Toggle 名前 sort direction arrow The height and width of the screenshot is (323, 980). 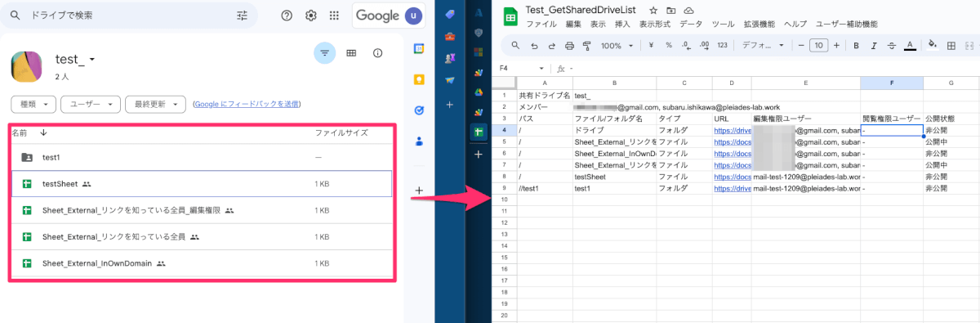pyautogui.click(x=43, y=132)
